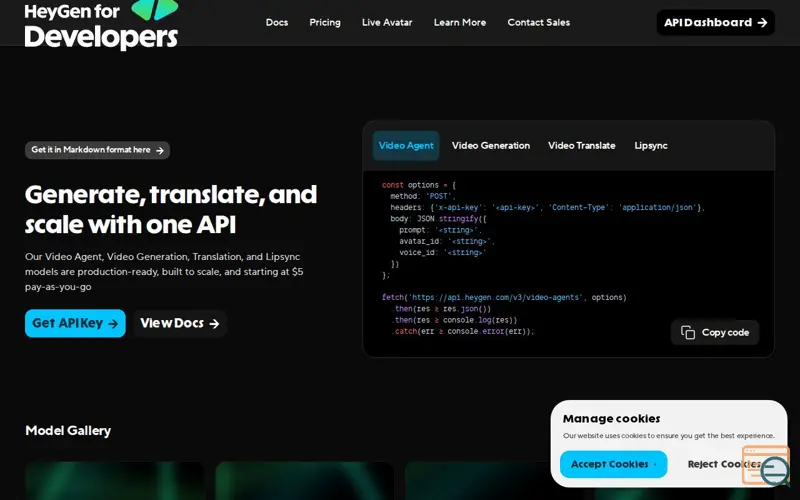Click the Get API Key button
Image resolution: width=800 pixels, height=500 pixels.
75,323
